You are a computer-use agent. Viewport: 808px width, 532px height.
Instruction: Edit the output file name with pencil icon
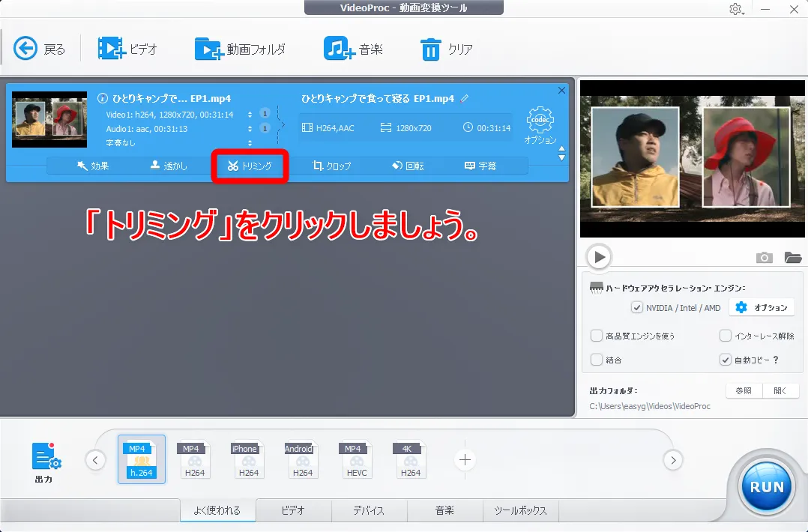[x=464, y=98]
